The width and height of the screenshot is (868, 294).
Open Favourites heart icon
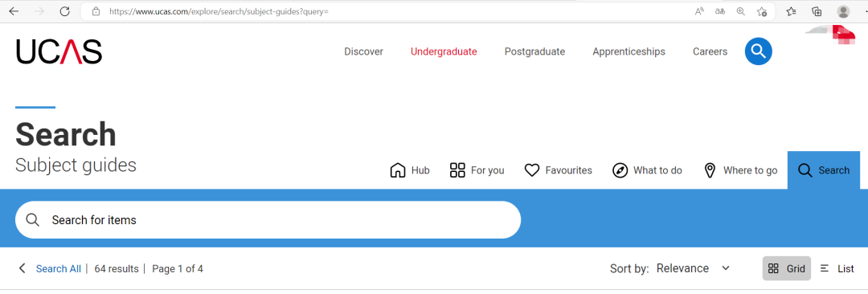(532, 170)
